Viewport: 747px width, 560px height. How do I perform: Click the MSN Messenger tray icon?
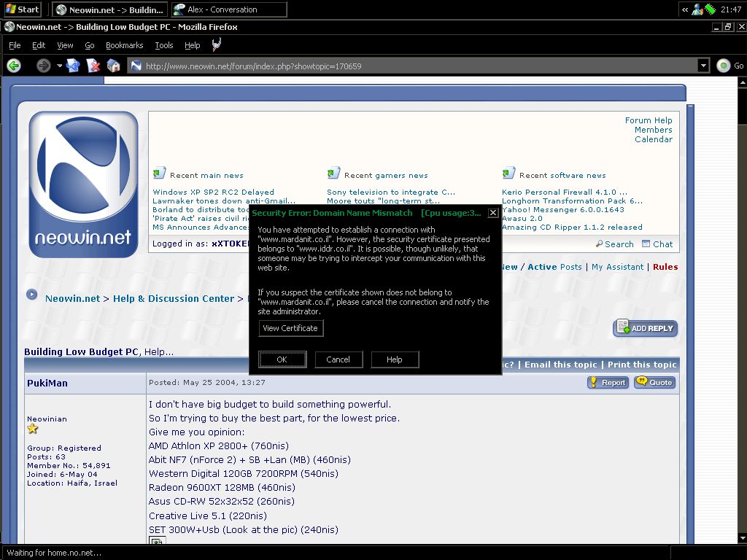coord(697,9)
